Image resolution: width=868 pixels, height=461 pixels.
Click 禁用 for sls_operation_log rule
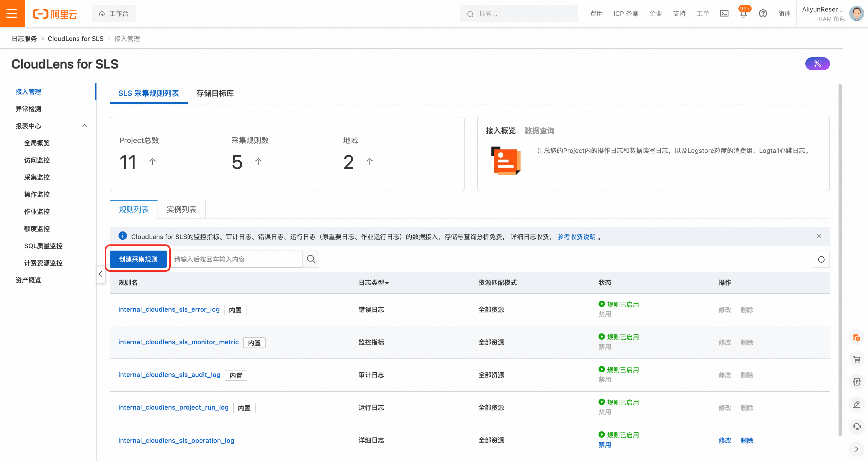(605, 445)
